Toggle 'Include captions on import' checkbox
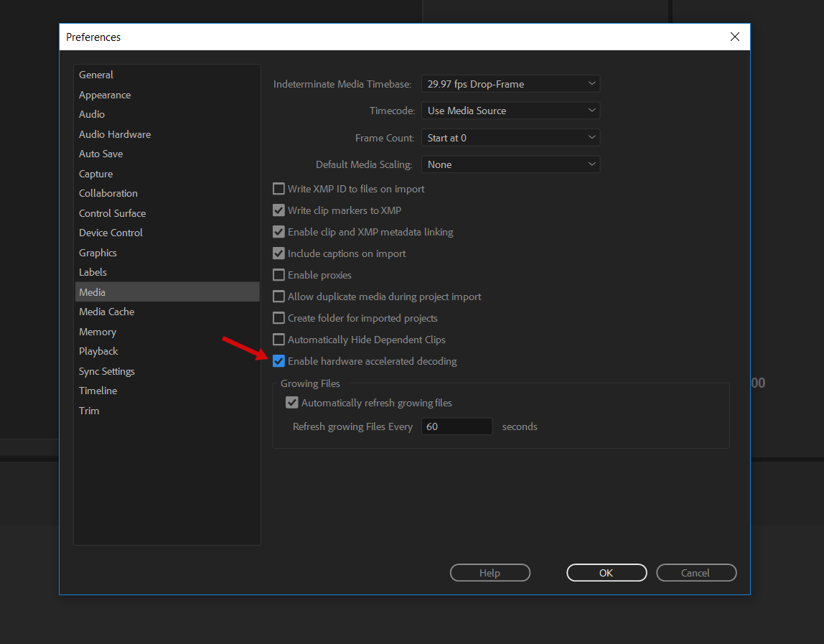The width and height of the screenshot is (824, 644). (278, 253)
